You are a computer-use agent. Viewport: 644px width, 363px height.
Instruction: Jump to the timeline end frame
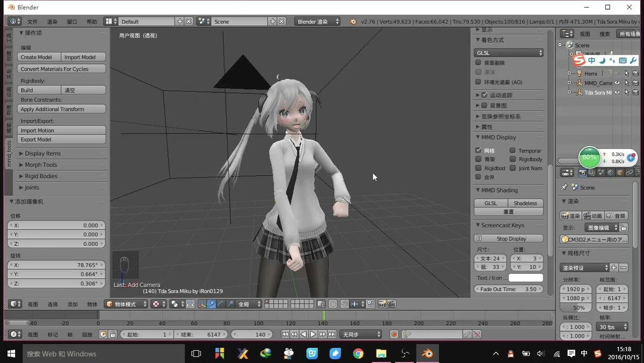coord(332,334)
